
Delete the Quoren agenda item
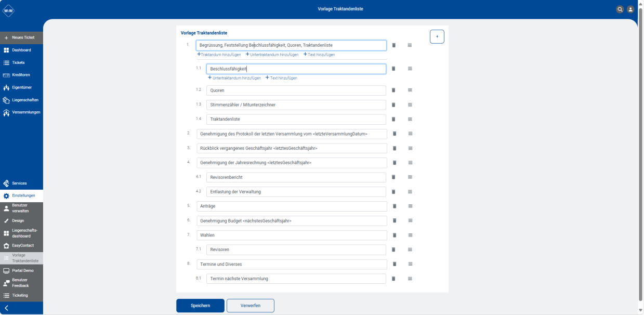click(393, 90)
